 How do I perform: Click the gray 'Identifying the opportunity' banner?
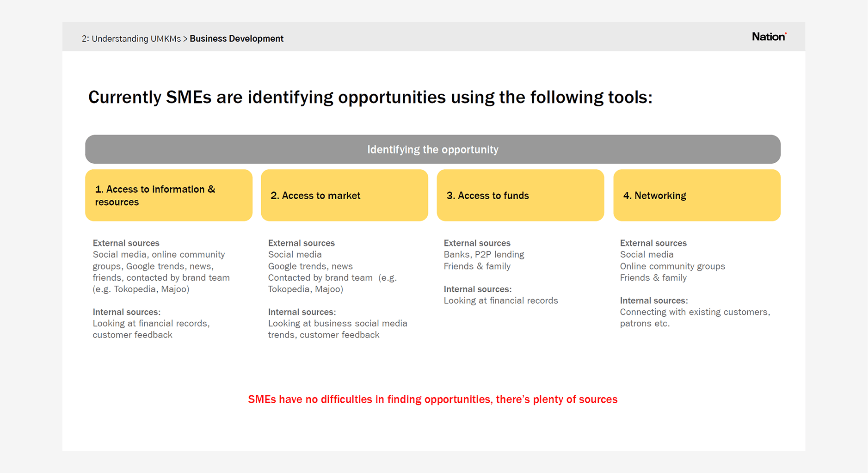433,149
